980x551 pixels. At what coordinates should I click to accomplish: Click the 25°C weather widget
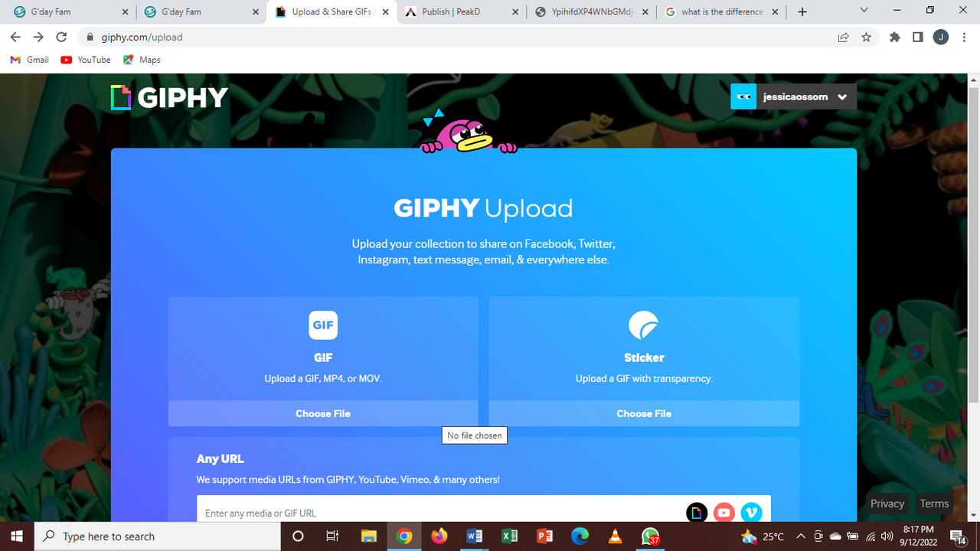coord(762,536)
